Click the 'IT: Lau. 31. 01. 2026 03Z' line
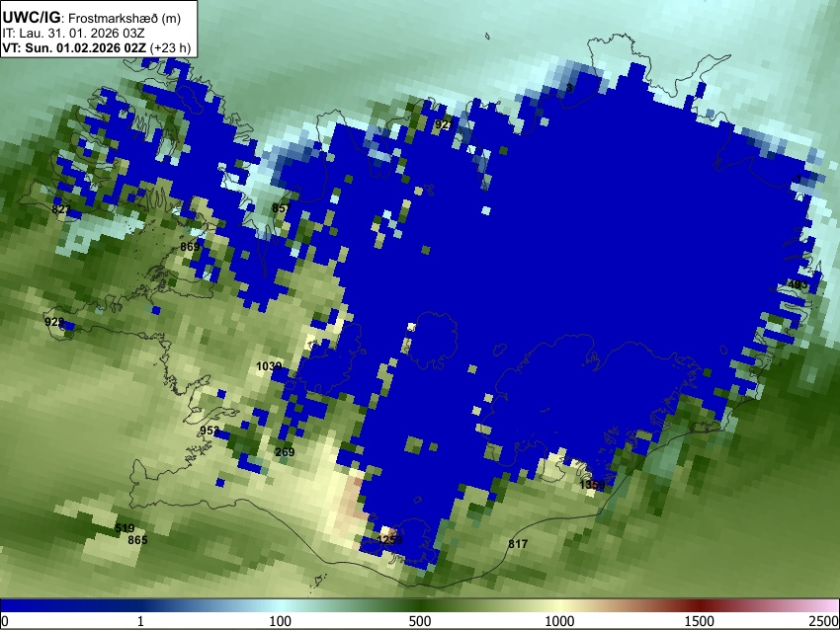 pos(73,34)
